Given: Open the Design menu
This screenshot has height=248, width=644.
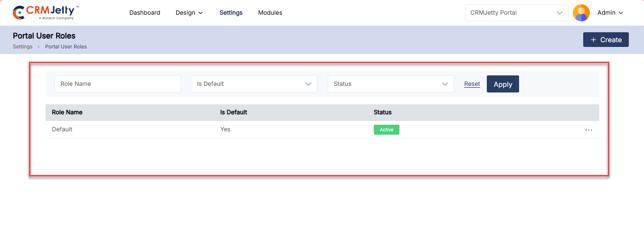Looking at the screenshot, I should (x=189, y=13).
